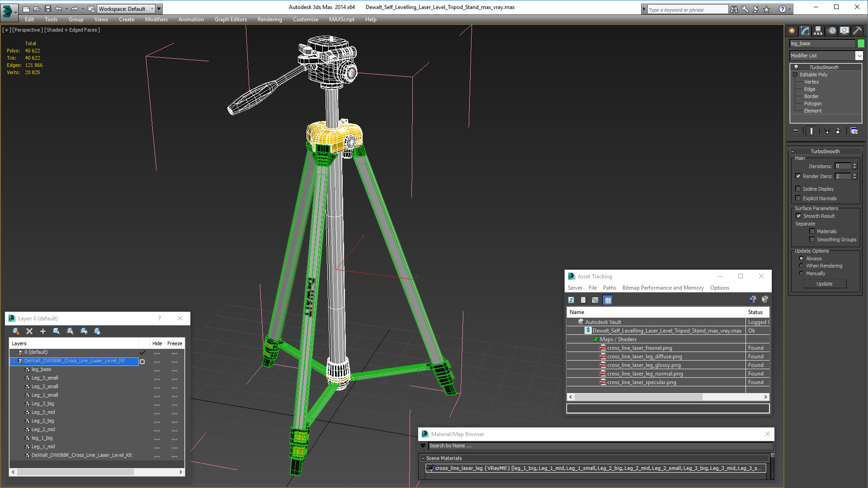Select When Rendering update option
The image size is (868, 488).
(x=801, y=266)
